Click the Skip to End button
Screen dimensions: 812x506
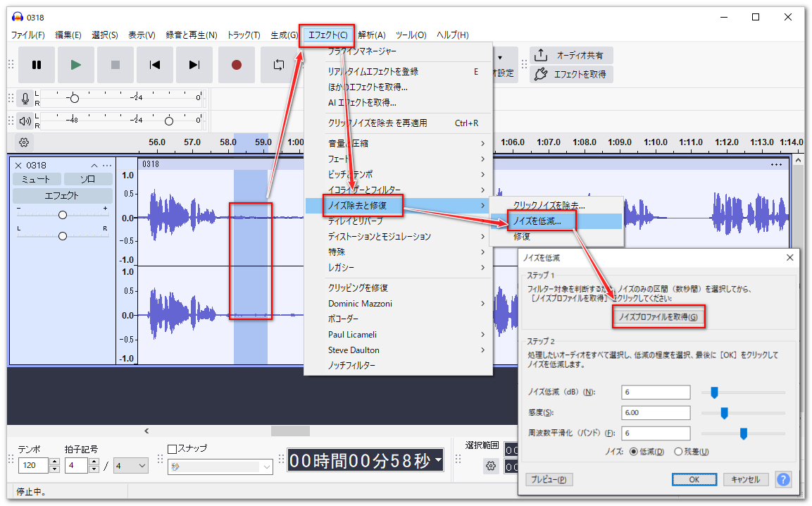pos(194,65)
